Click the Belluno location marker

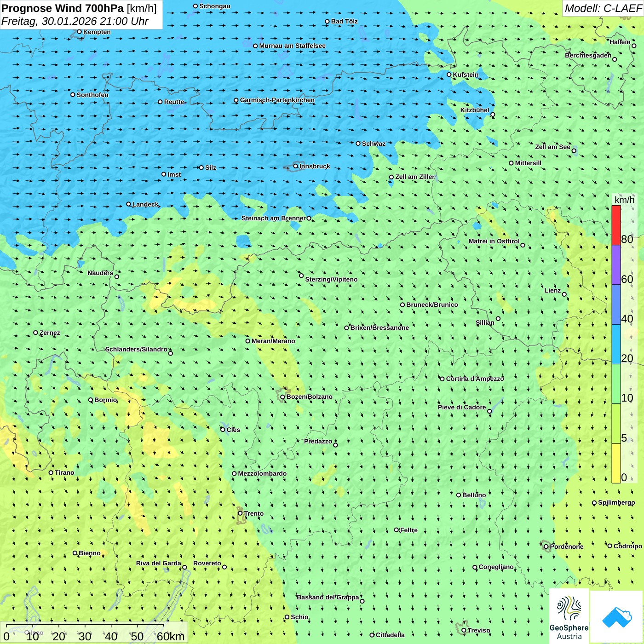458,495
